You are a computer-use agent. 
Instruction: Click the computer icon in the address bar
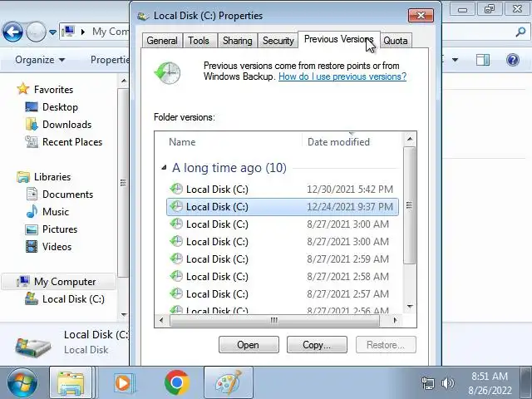tap(68, 32)
